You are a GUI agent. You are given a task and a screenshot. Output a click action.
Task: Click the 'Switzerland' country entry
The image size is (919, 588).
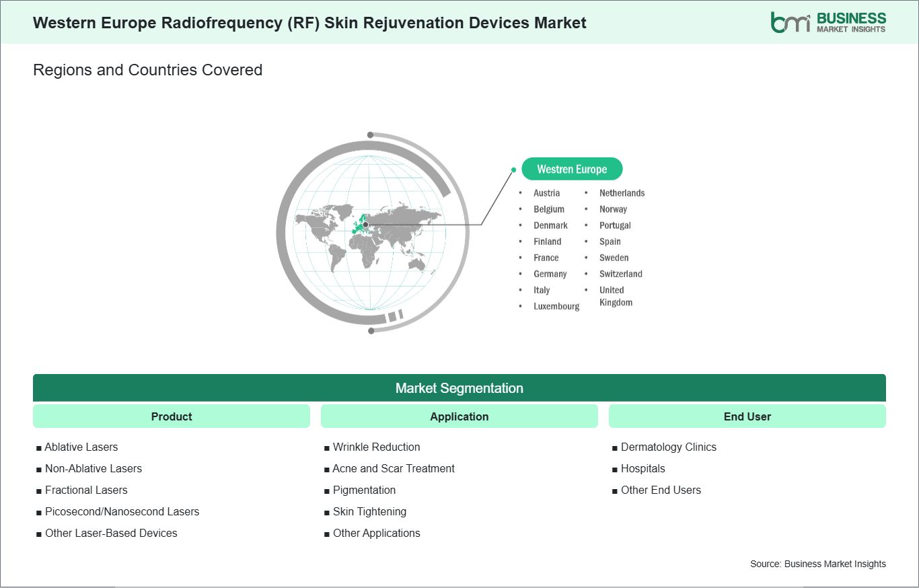tap(621, 274)
